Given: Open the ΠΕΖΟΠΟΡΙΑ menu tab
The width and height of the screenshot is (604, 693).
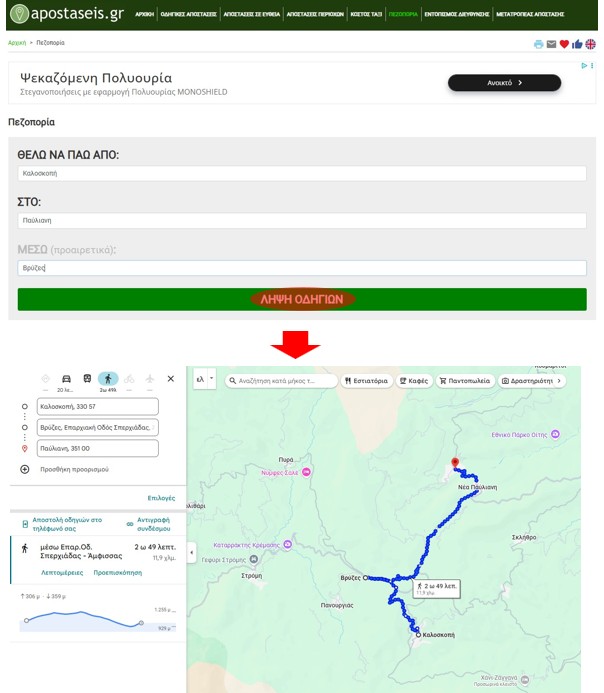Looking at the screenshot, I should [x=403, y=15].
